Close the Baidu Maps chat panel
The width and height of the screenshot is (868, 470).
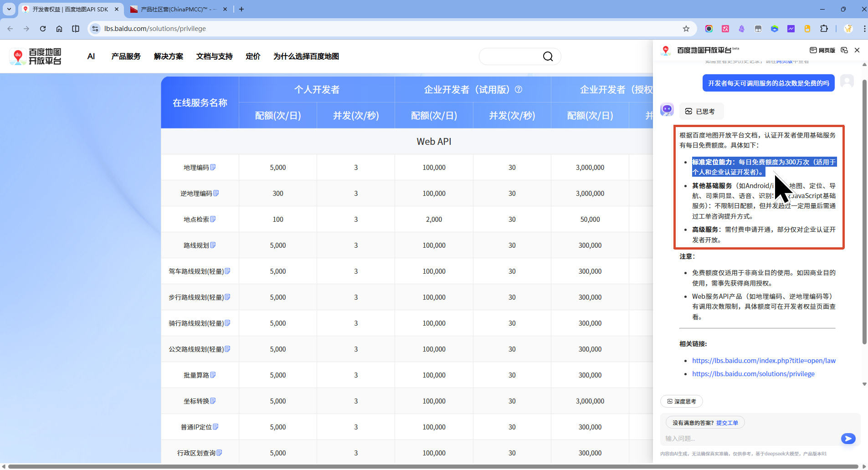click(857, 50)
